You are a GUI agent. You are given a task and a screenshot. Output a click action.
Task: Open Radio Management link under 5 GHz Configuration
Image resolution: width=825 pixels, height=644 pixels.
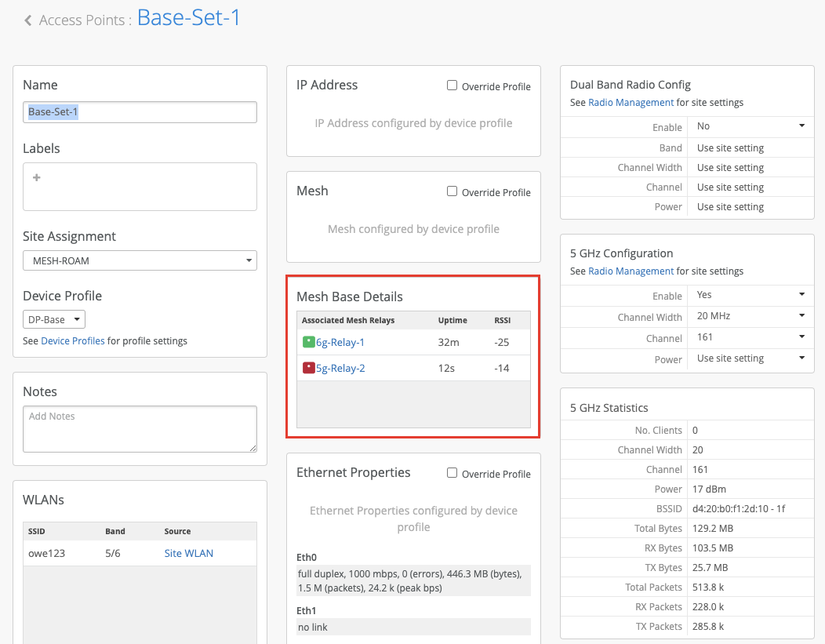point(631,271)
